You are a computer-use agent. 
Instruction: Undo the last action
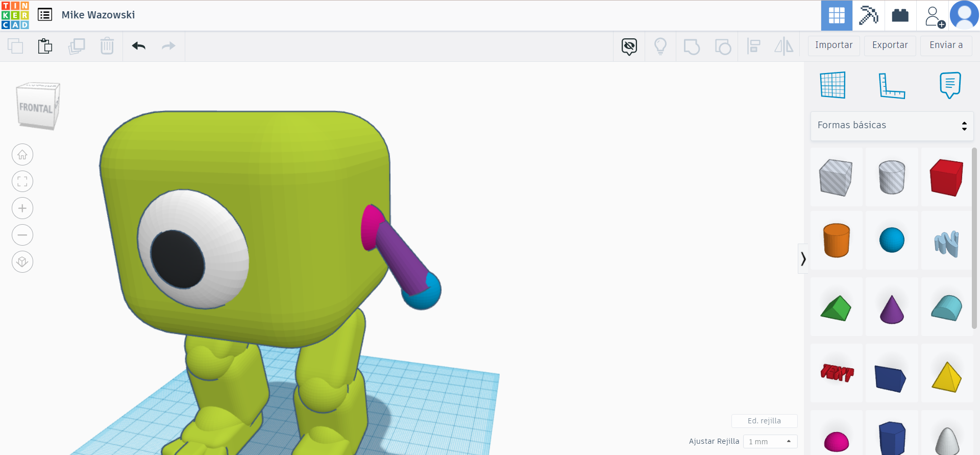(x=139, y=46)
